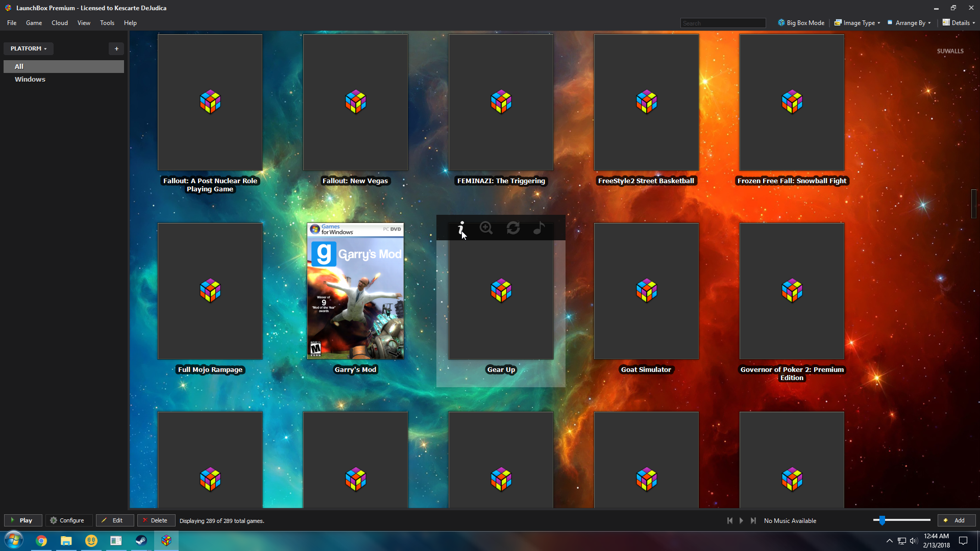Click the music note icon above Gear Up
This screenshot has height=551, width=980.
tap(539, 228)
